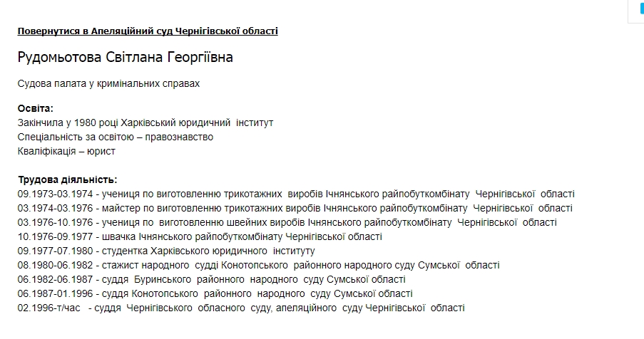644x339 pixels.
Task: Click the heading Рудомьотова Світлана Георгіївна
Action: tap(125, 57)
